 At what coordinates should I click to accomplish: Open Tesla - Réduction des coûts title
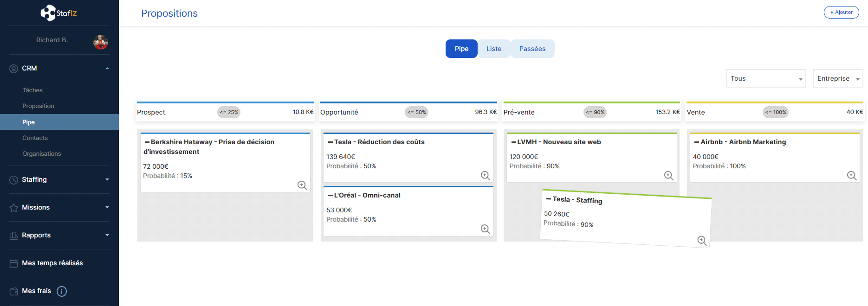379,142
